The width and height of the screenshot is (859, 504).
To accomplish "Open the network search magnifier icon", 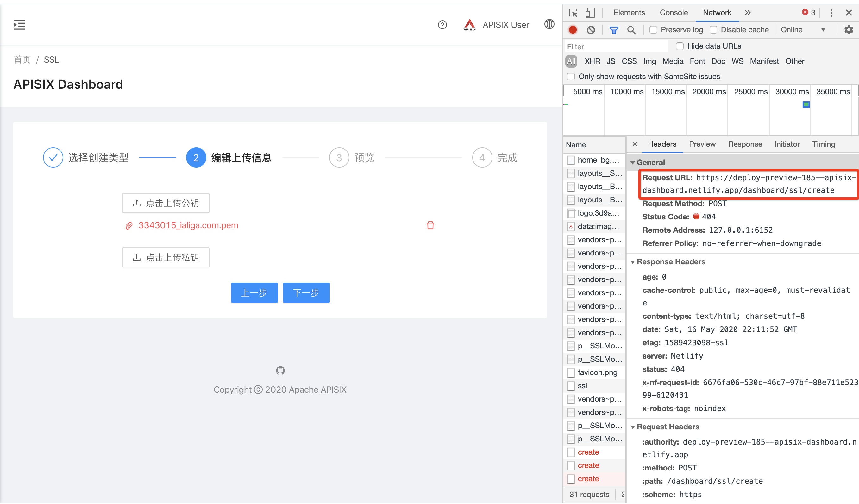I will (631, 30).
